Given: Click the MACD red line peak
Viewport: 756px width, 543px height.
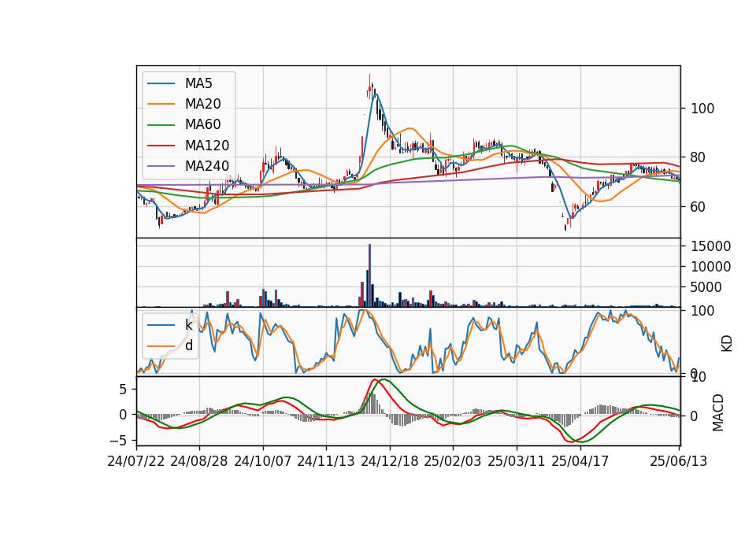Looking at the screenshot, I should 375,379.
